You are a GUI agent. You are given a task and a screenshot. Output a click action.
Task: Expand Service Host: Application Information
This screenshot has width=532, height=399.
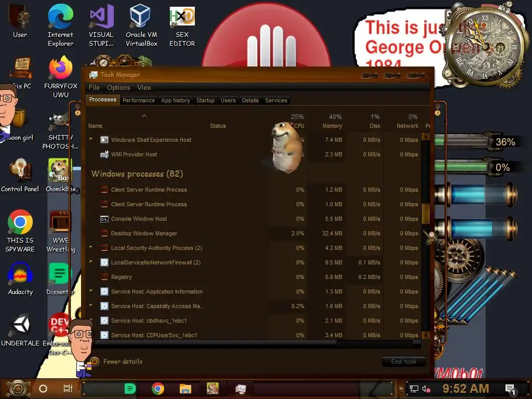click(x=91, y=291)
